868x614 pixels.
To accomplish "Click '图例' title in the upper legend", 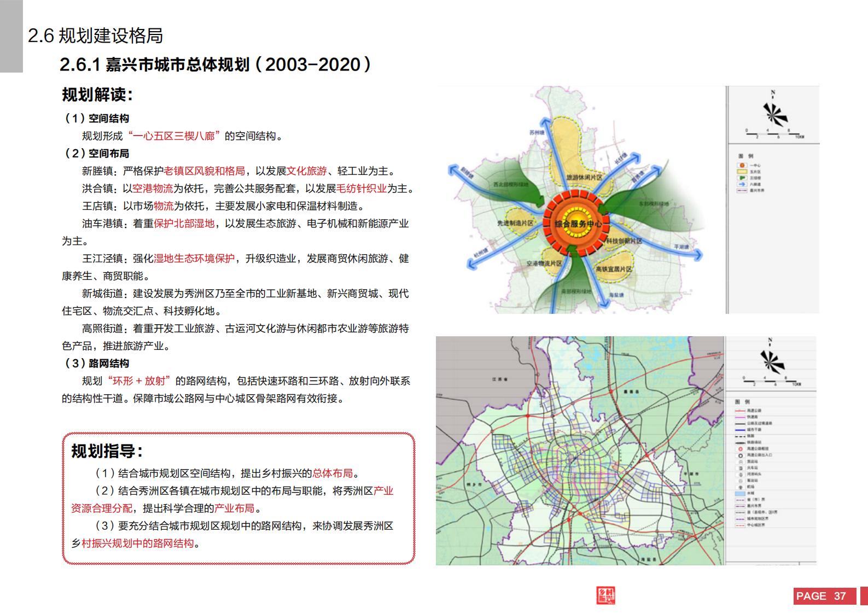I will [x=746, y=156].
